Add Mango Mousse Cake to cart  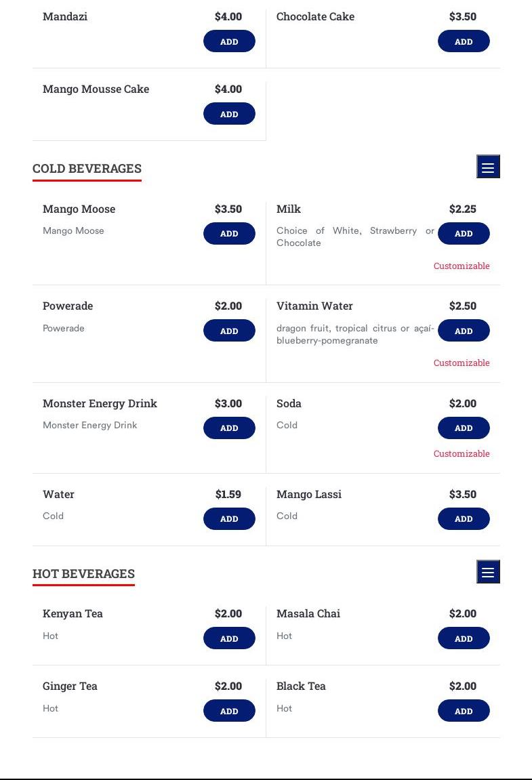pos(229,114)
